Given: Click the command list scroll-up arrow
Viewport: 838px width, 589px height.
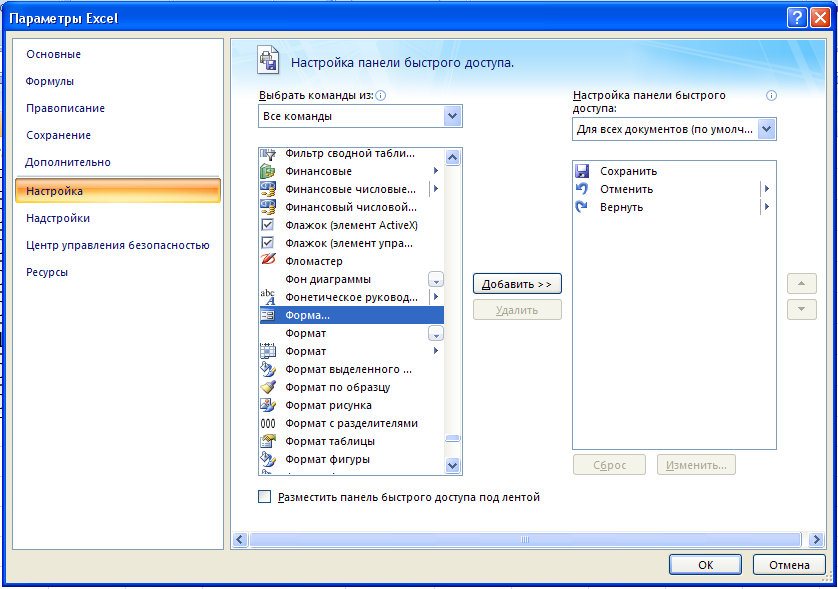Looking at the screenshot, I should click(x=453, y=157).
